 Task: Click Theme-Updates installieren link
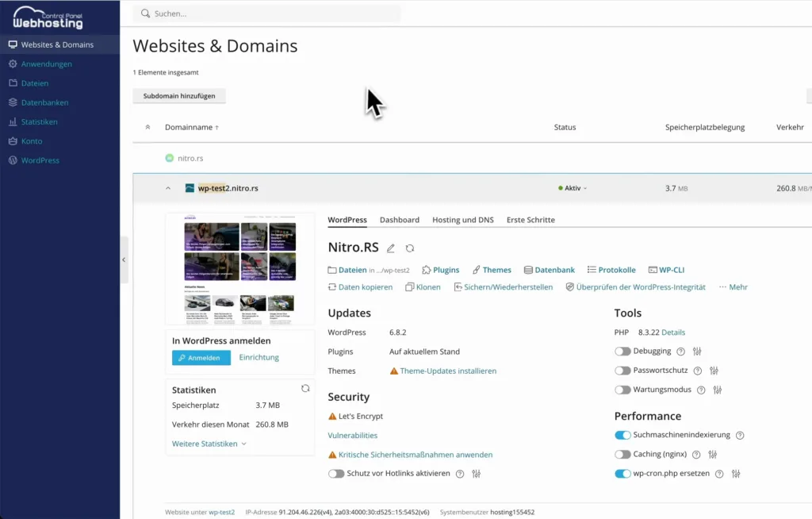point(448,371)
